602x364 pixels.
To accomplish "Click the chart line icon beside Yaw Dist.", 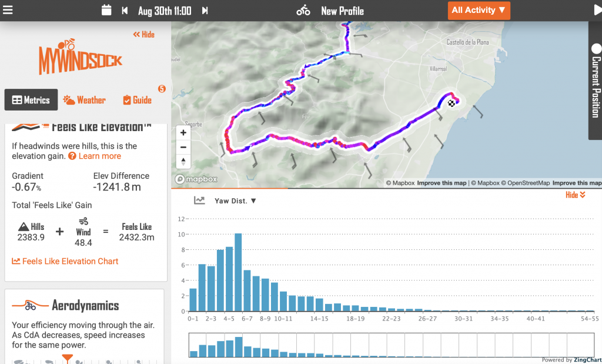I will point(199,201).
